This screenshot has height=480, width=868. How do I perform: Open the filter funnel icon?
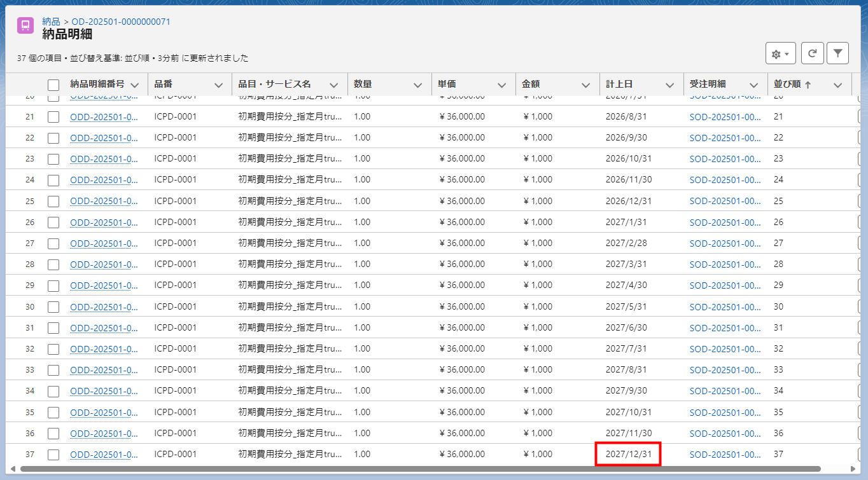click(x=837, y=54)
